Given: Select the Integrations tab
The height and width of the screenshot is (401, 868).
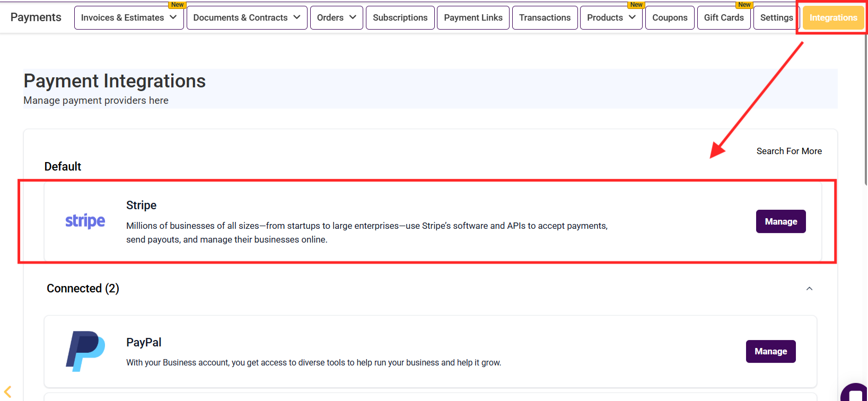Looking at the screenshot, I should pos(834,17).
